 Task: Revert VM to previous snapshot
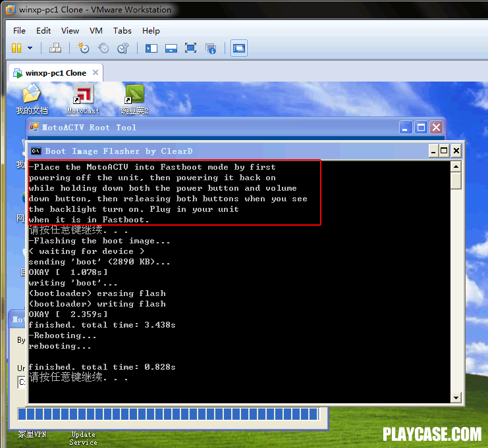click(x=103, y=48)
